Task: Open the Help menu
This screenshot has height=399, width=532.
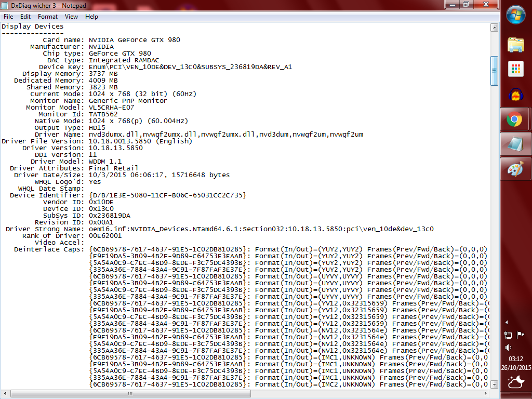Action: tap(91, 16)
